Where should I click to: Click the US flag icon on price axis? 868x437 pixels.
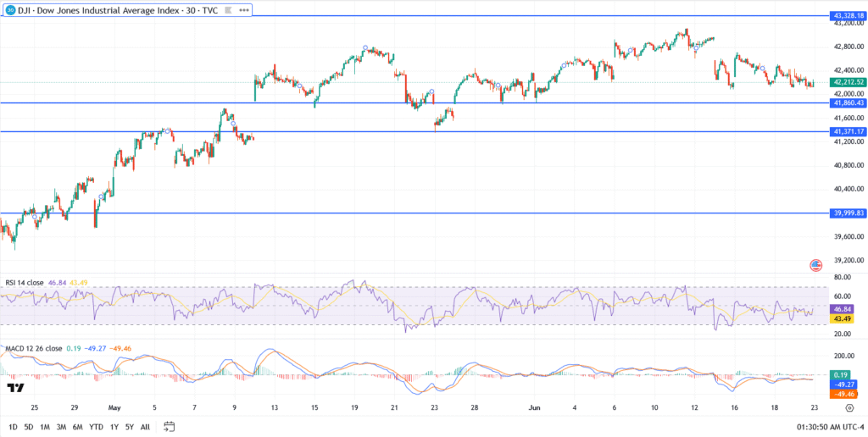tap(815, 265)
